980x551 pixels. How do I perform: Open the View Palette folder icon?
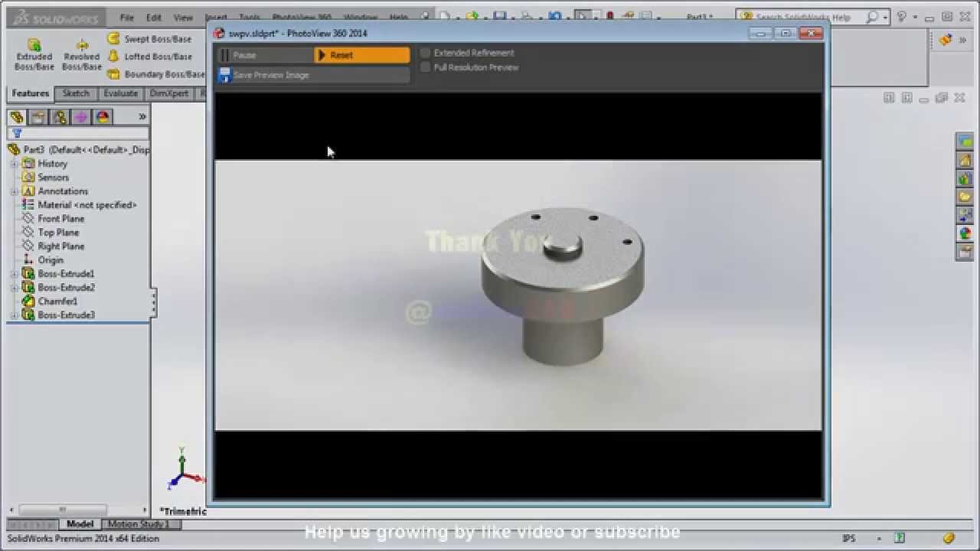pyautogui.click(x=965, y=197)
